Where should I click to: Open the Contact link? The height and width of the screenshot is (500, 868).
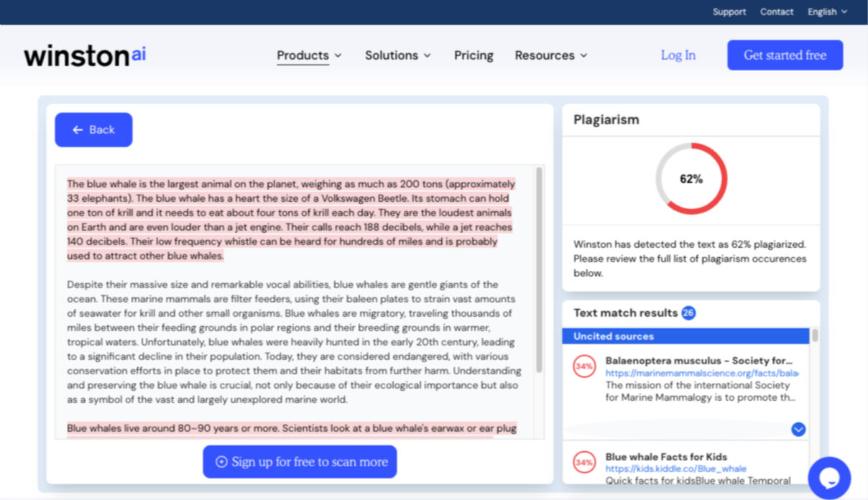tap(777, 11)
